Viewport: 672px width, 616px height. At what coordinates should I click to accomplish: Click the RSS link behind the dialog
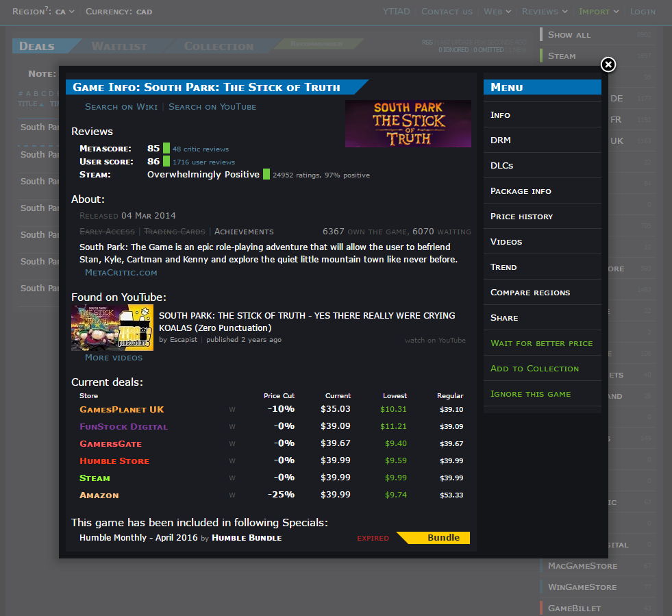(427, 42)
